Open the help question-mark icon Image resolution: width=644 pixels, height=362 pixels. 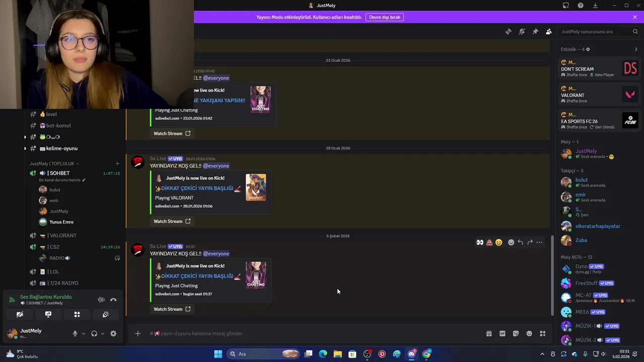581,6
